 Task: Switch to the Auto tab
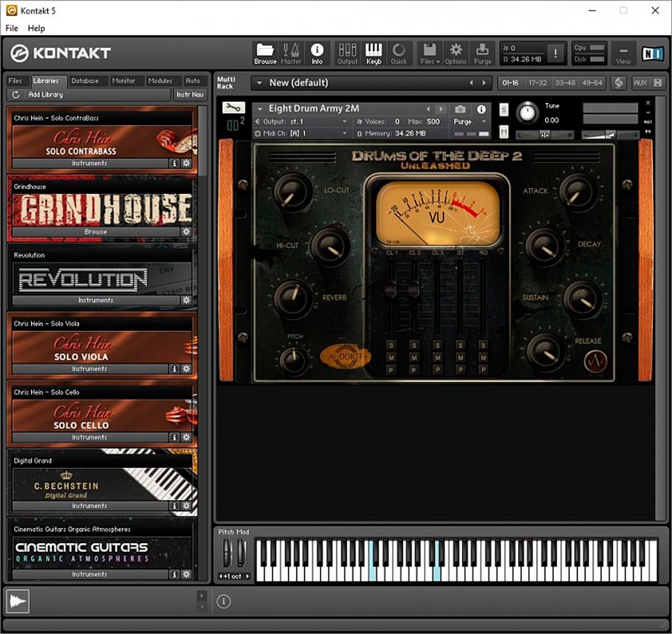coord(193,81)
